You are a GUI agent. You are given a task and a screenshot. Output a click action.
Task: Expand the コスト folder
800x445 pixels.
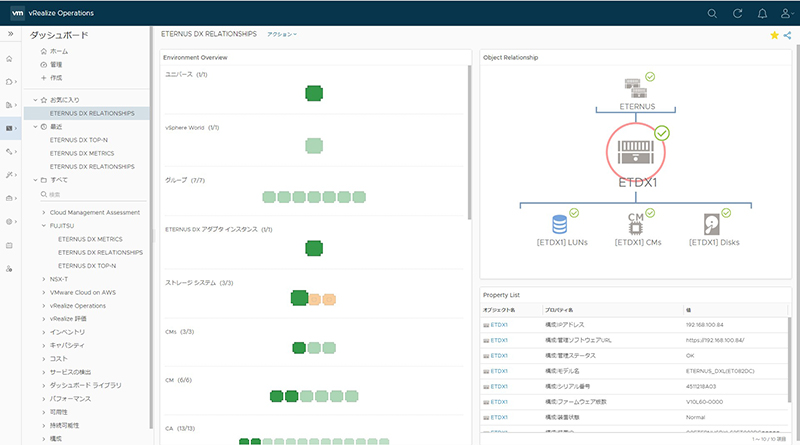43,359
